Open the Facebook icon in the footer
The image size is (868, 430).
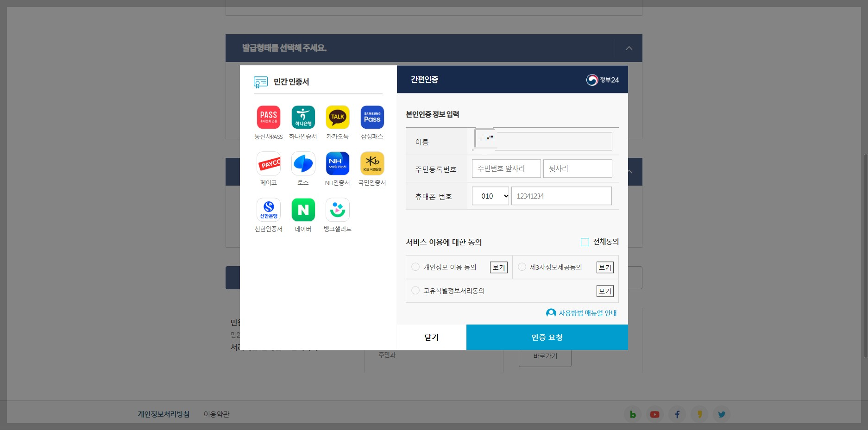coord(677,414)
